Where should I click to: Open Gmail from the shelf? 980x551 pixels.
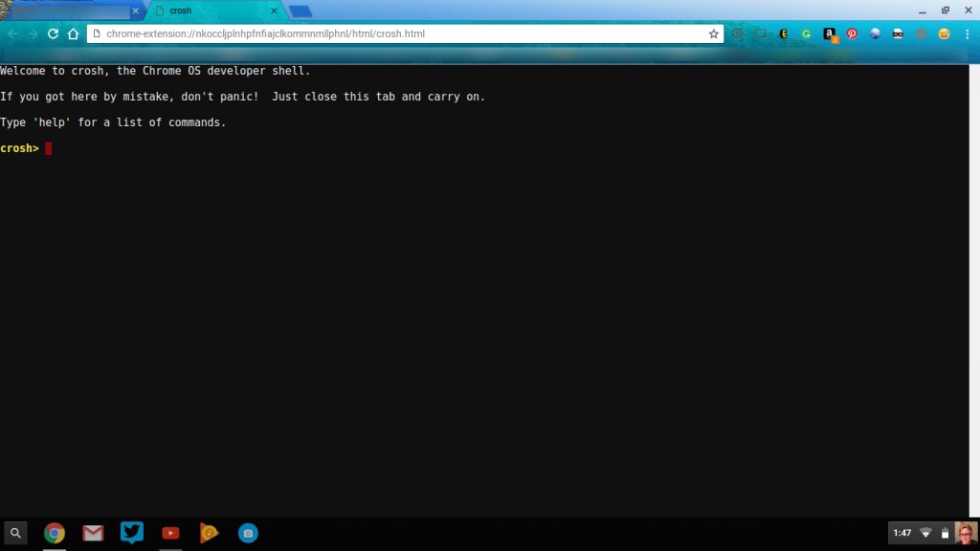(x=93, y=533)
